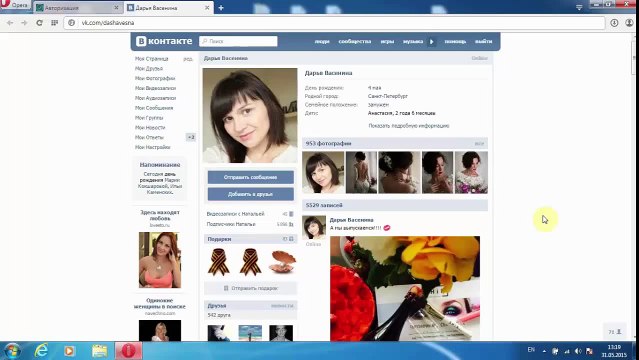The width and height of the screenshot is (639, 360).
Task: Click Добавить в друзья button
Action: point(250,194)
